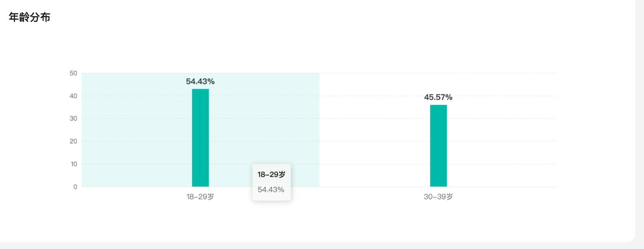Image resolution: width=644 pixels, height=249 pixels.
Task: Click the 年龄分布 chart title
Action: [29, 17]
